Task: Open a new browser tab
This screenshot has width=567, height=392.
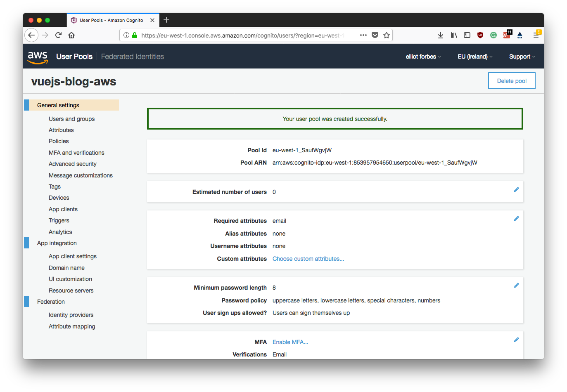Action: pyautogui.click(x=166, y=20)
